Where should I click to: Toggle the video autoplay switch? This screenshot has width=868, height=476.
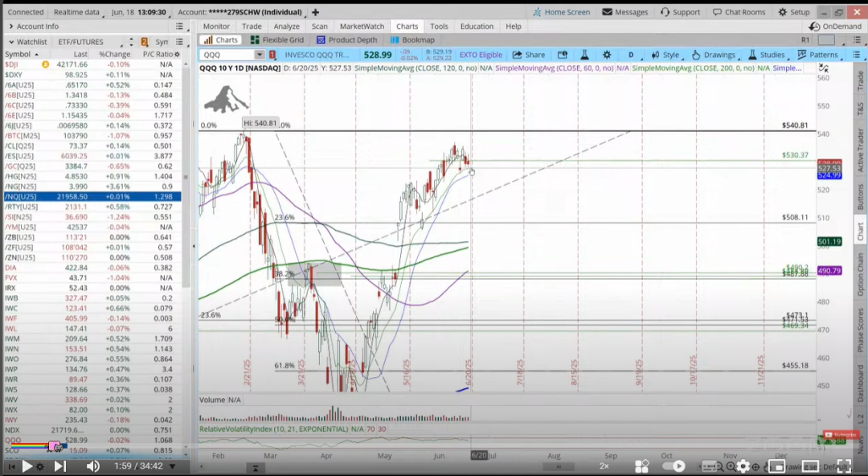tap(674, 466)
